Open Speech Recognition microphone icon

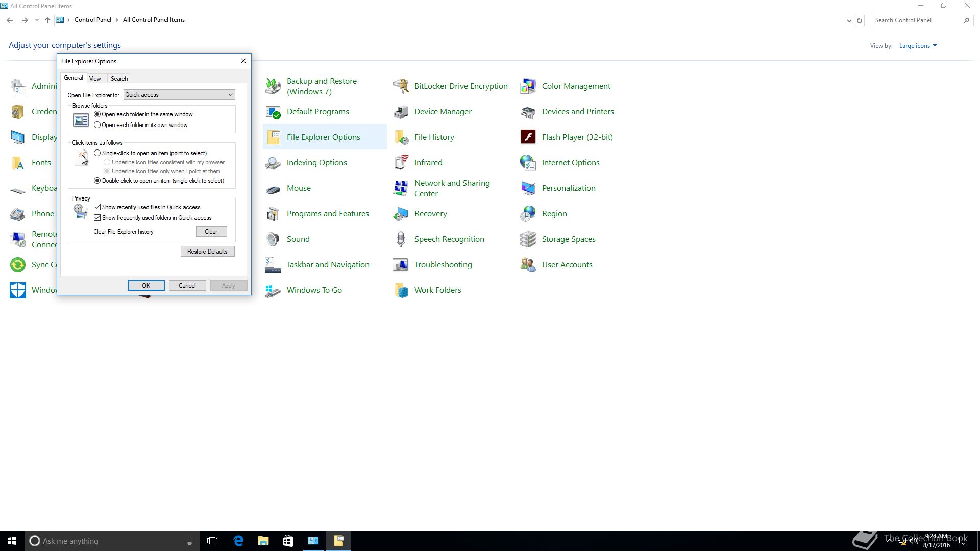click(401, 239)
